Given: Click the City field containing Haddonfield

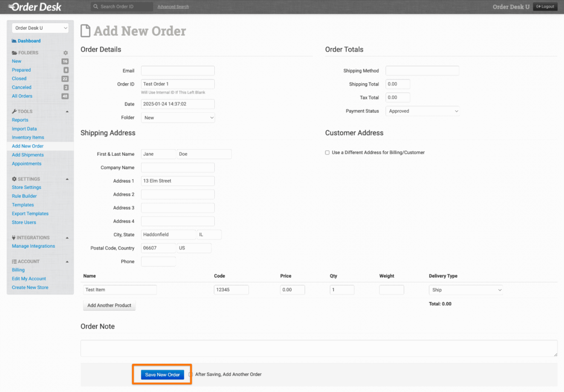Looking at the screenshot, I should 169,235.
